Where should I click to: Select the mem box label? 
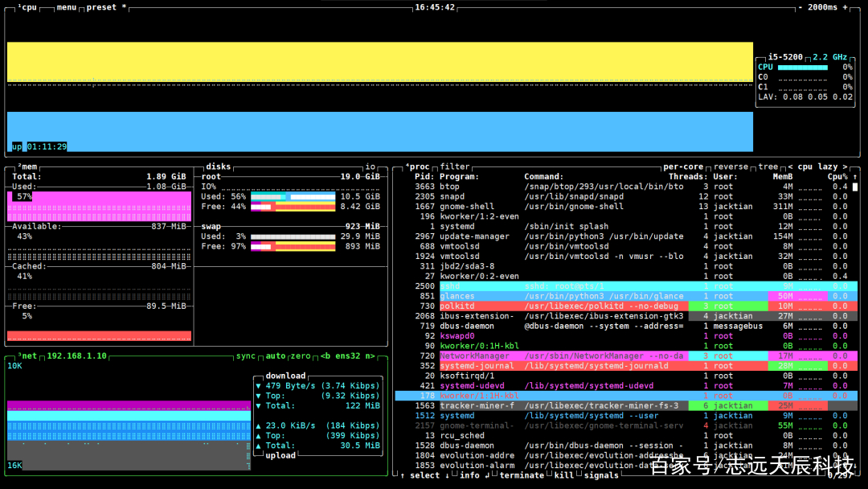[27, 166]
